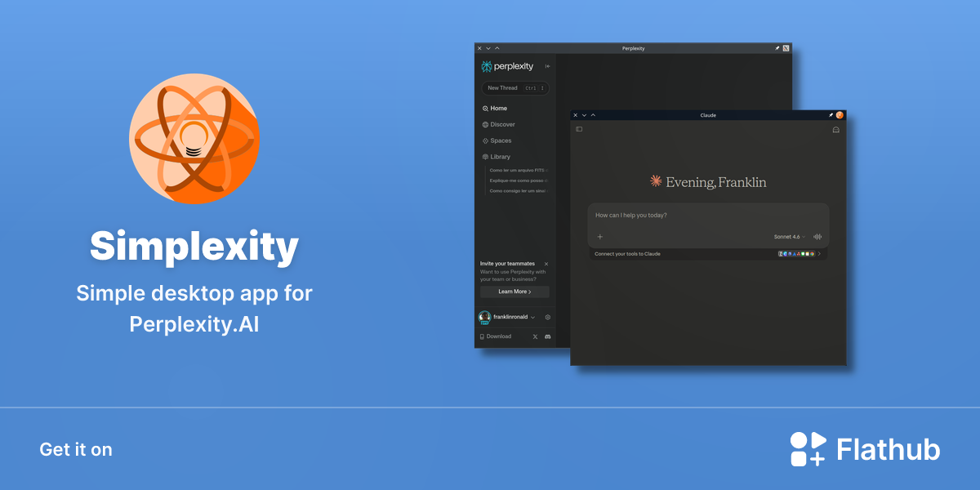Click the orange app icon in Claude title bar
The height and width of the screenshot is (490, 980).
click(840, 115)
